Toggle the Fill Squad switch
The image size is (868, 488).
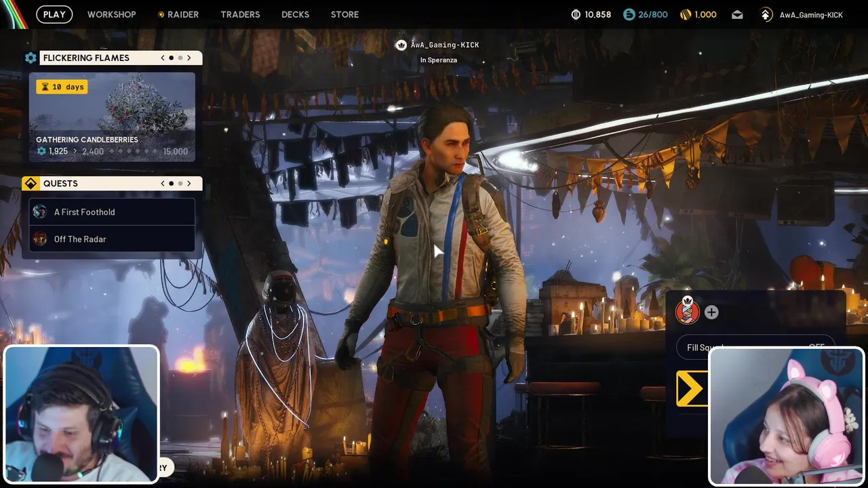(755, 348)
